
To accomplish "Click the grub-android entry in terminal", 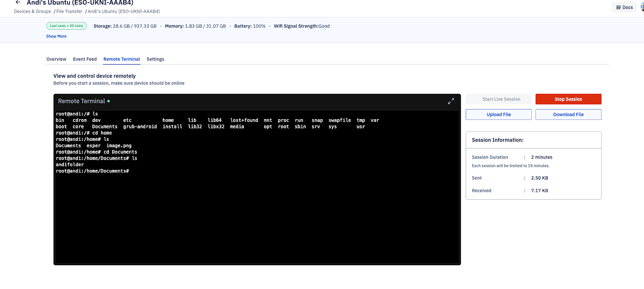I will coord(140,126).
